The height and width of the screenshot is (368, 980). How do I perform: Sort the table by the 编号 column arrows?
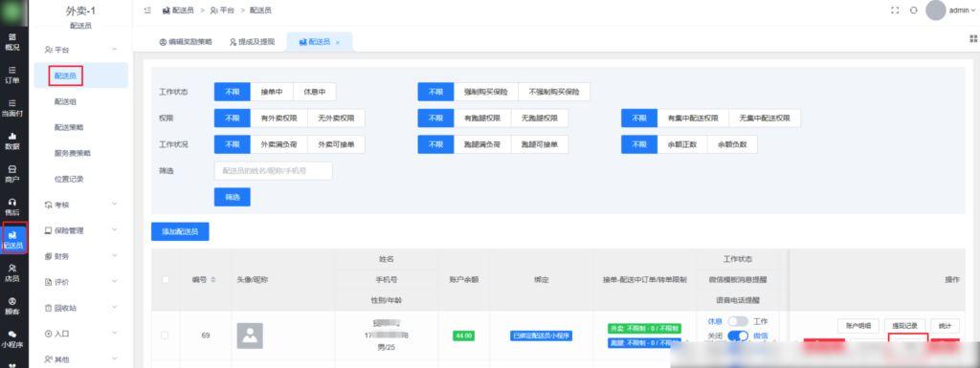(213, 279)
